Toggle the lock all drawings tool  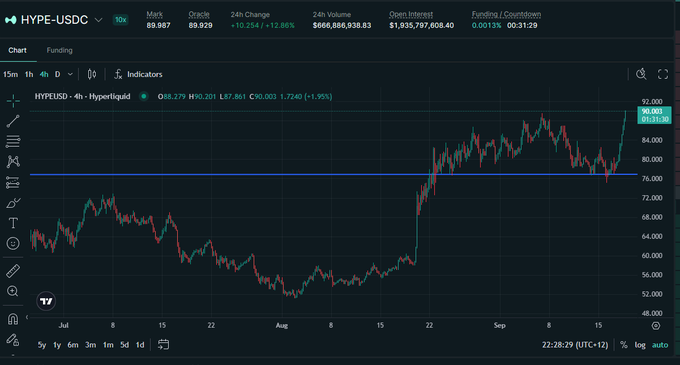[13, 339]
